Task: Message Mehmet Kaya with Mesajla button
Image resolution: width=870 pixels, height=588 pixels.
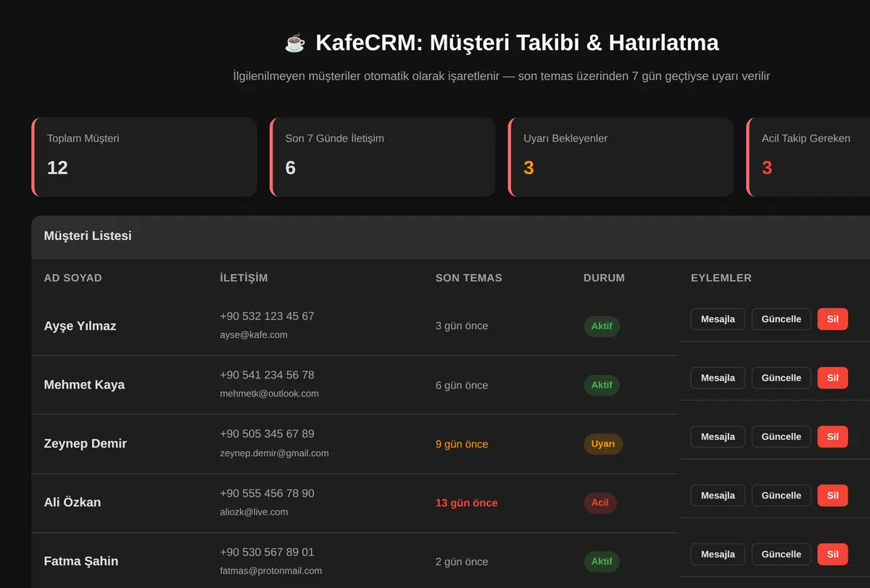Action: click(718, 378)
